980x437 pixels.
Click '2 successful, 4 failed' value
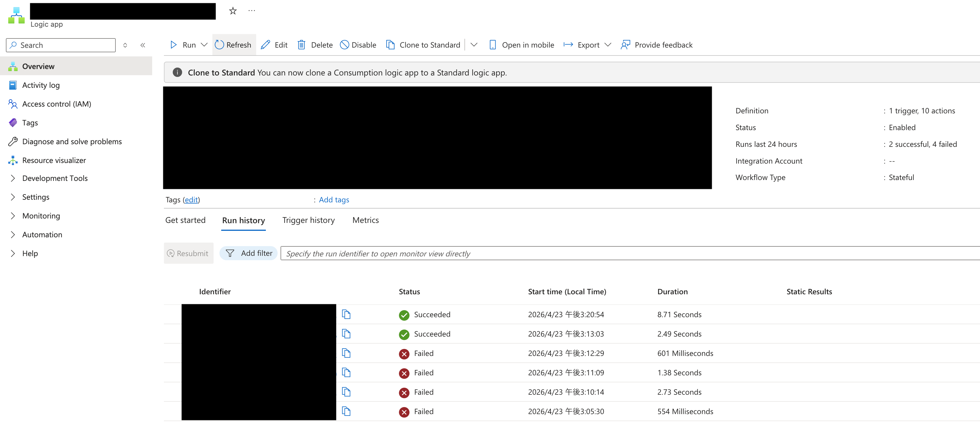[922, 144]
